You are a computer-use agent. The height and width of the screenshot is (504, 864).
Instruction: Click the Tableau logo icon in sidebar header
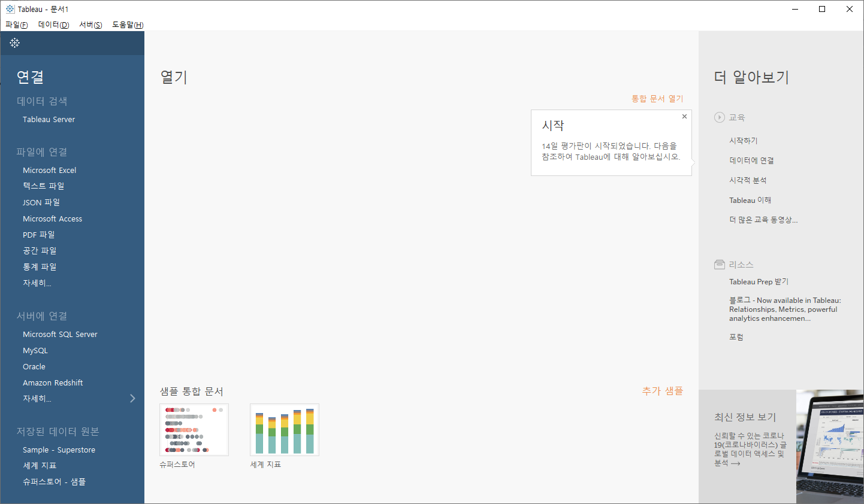[x=15, y=42]
